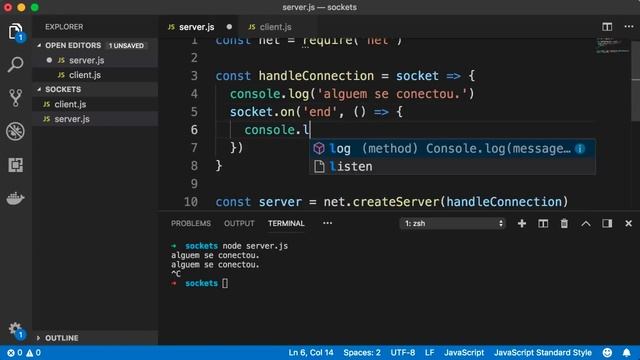Image resolution: width=640 pixels, height=360 pixels.
Task: Open the Problems panel tab
Action: (x=191, y=224)
